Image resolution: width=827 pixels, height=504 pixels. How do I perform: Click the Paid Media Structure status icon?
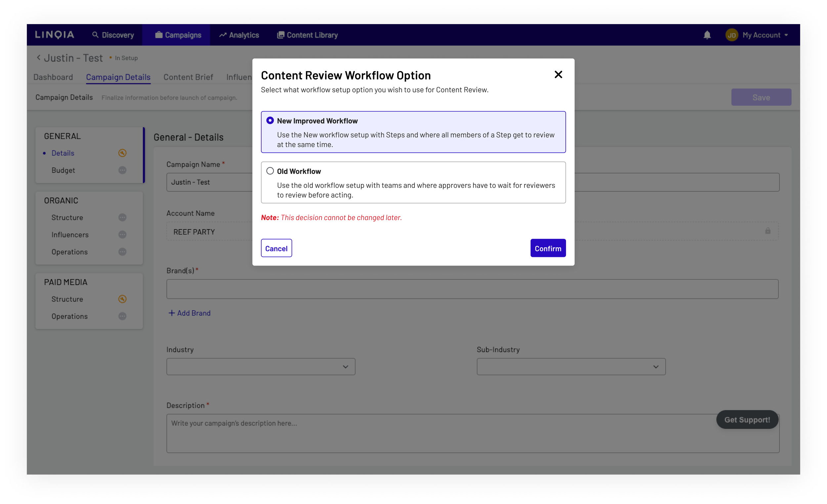(122, 299)
